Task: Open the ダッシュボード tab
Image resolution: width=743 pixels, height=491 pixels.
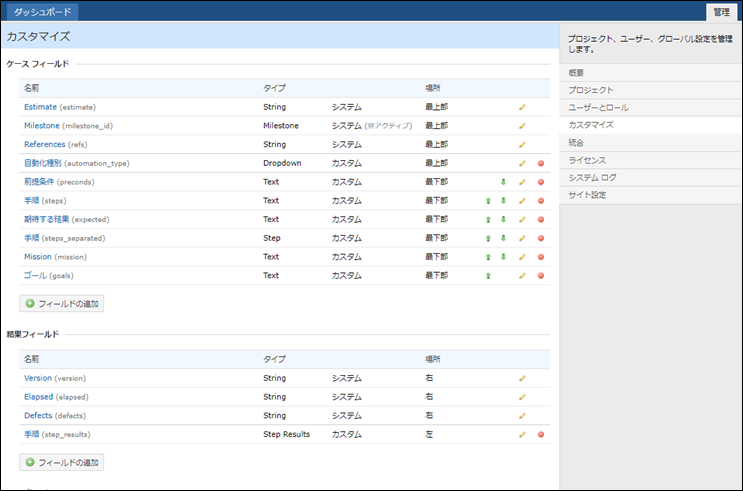Action: (x=42, y=11)
